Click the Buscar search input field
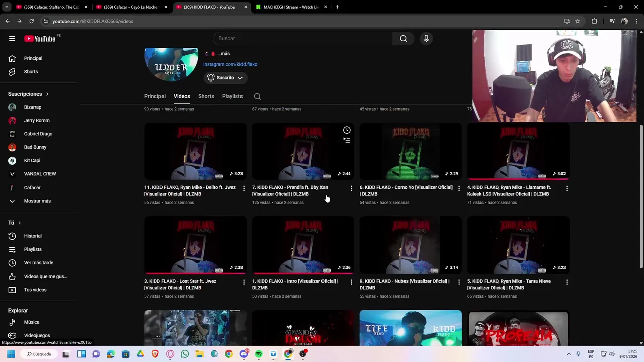This screenshot has height=362, width=644. (303, 39)
